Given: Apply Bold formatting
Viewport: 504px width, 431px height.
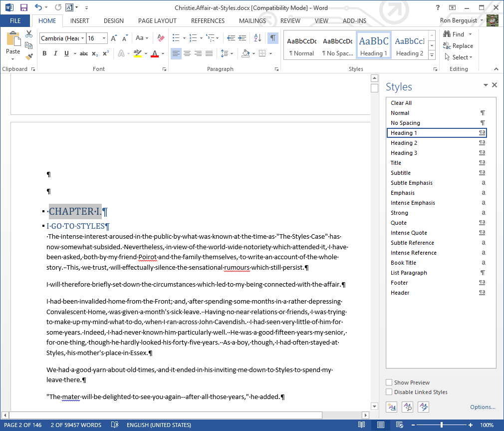Looking at the screenshot, I should (44, 53).
